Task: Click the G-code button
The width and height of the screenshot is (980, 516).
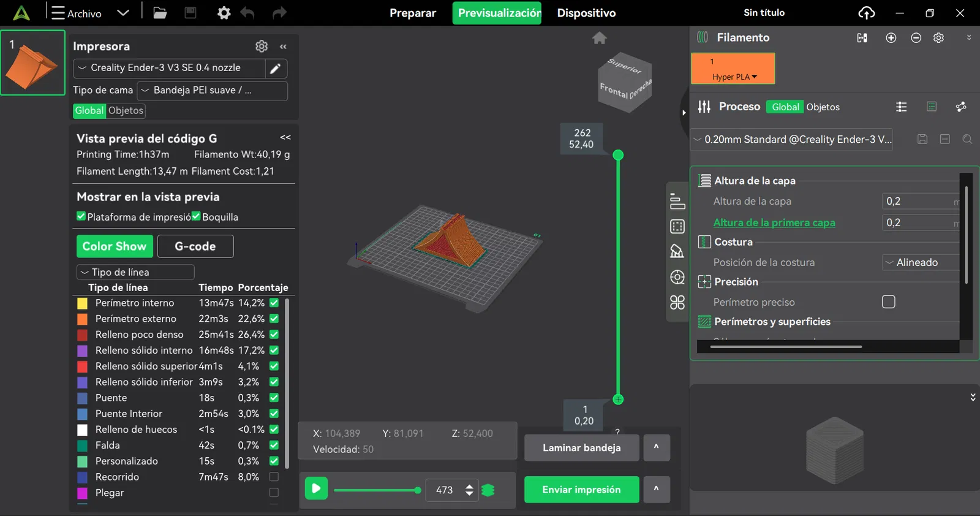Action: pyautogui.click(x=195, y=246)
